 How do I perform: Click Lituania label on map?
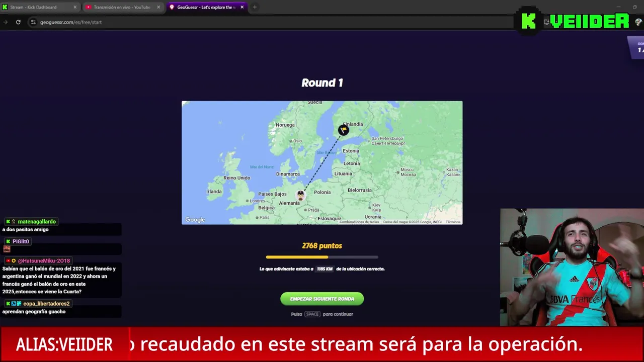pos(343,173)
